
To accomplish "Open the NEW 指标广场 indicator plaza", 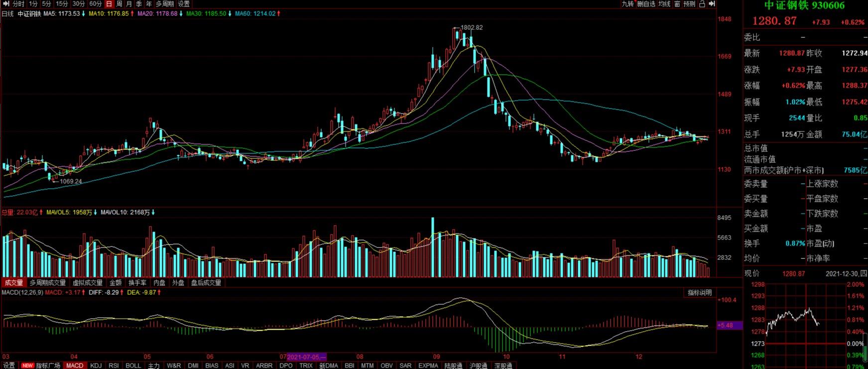I will coord(41,366).
